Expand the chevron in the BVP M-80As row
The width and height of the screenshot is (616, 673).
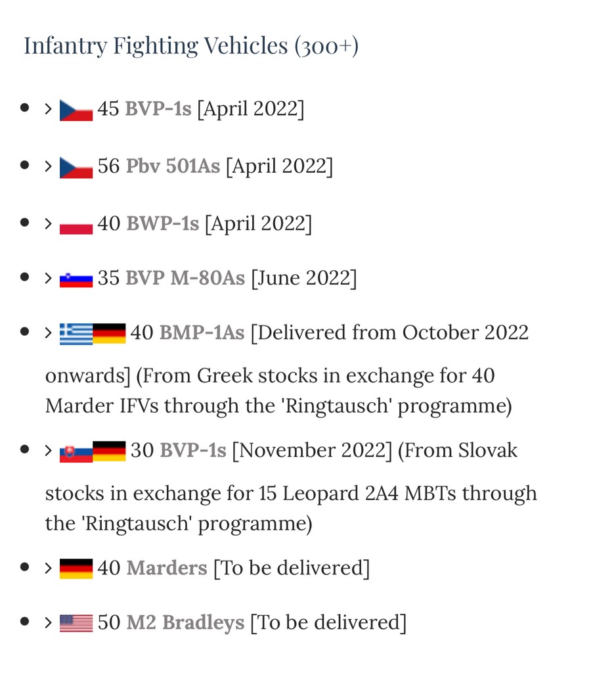pyautogui.click(x=48, y=278)
